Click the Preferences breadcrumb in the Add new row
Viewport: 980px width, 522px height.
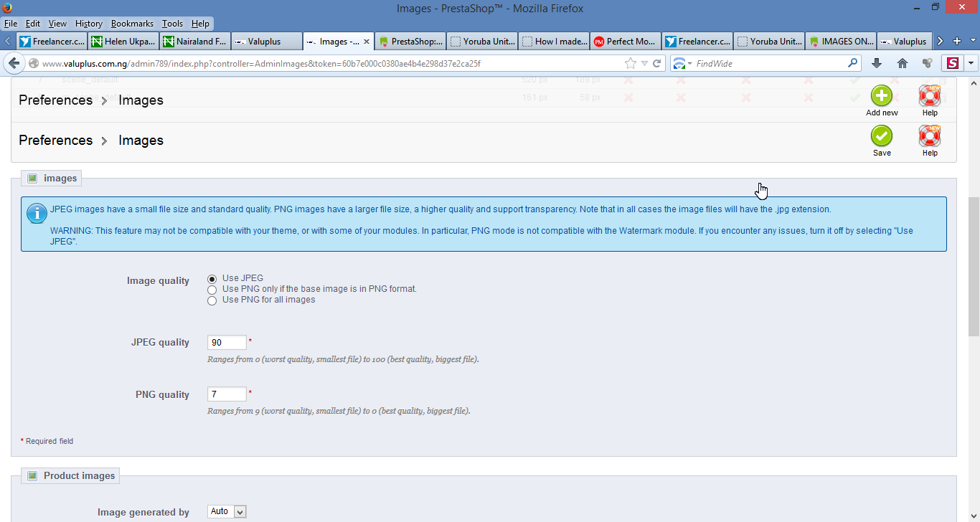(x=55, y=100)
